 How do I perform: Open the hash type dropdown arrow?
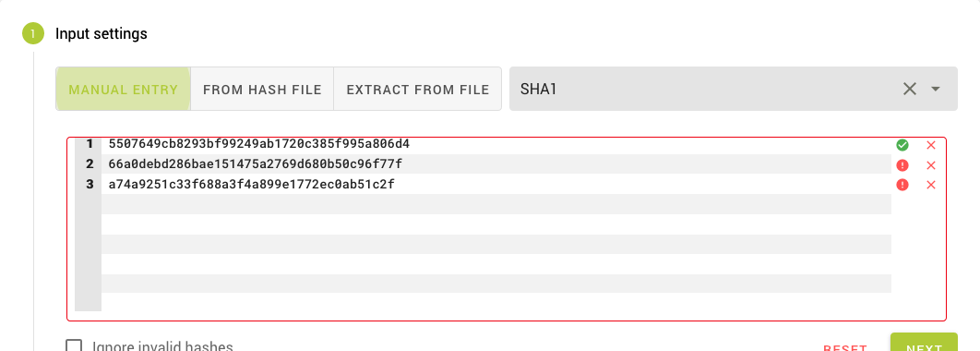pos(935,89)
